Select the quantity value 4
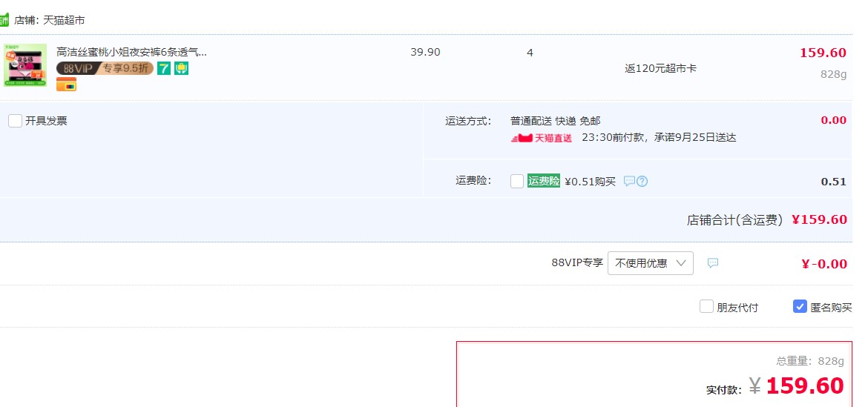Screen dimensions: 868x407 pyautogui.click(x=530, y=53)
